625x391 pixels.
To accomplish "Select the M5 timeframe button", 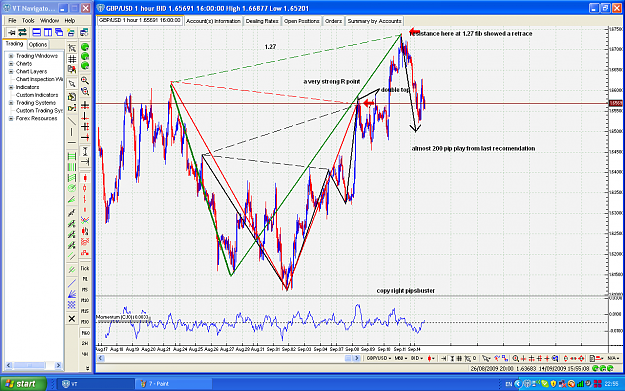I will [85, 290].
